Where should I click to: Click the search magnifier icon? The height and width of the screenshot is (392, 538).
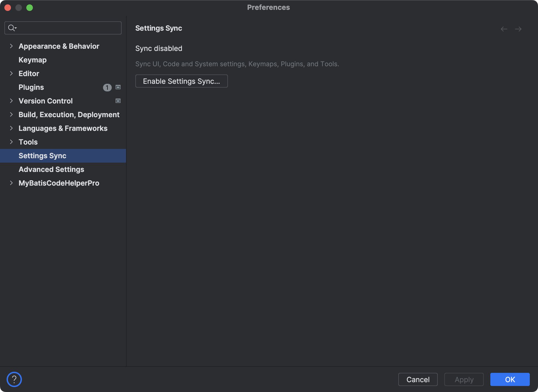pyautogui.click(x=12, y=28)
